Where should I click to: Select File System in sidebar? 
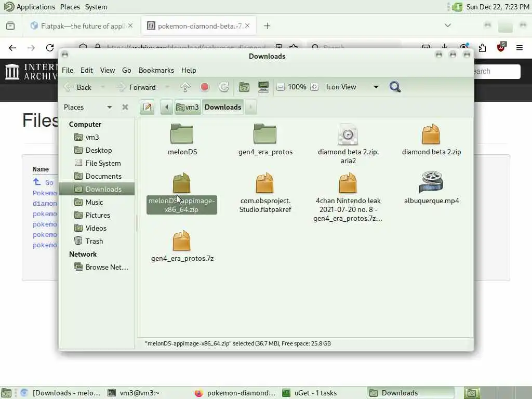(97, 163)
